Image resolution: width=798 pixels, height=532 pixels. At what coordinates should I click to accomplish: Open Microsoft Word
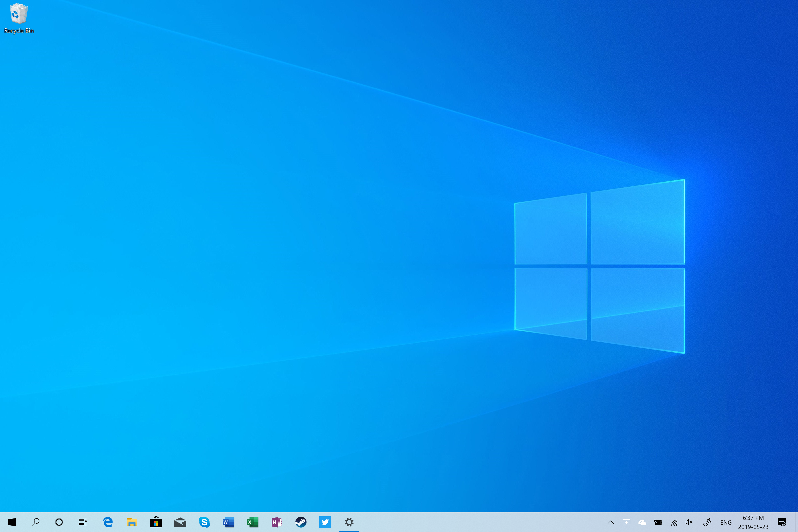pyautogui.click(x=228, y=522)
